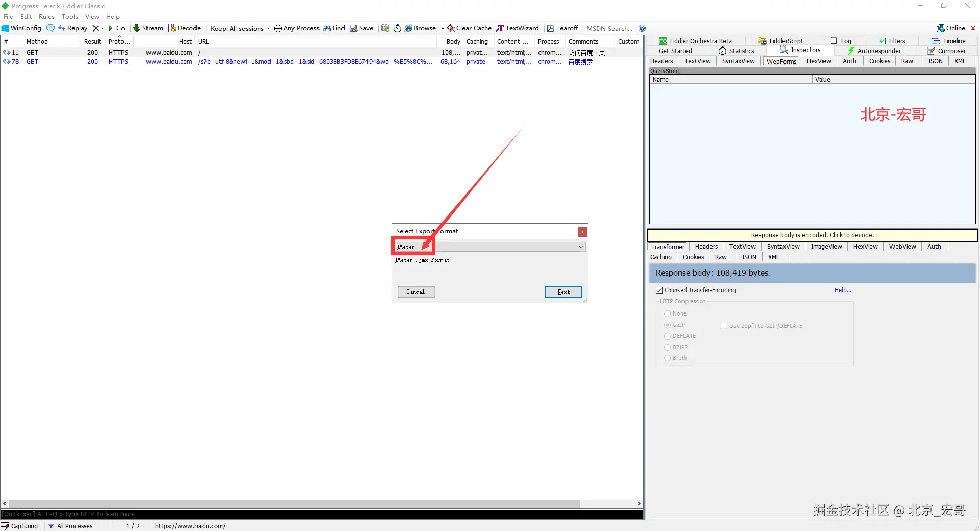The height and width of the screenshot is (531, 980).
Task: Select the None compression radio button
Action: [x=667, y=313]
